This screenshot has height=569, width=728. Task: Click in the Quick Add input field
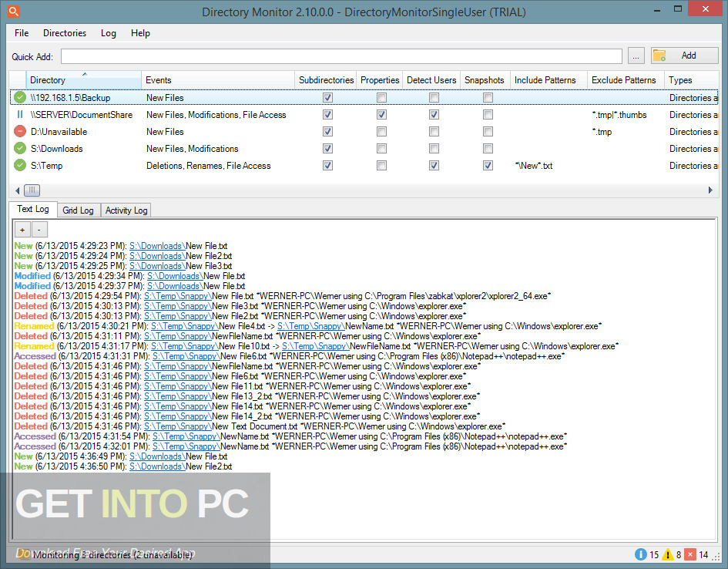[341, 56]
